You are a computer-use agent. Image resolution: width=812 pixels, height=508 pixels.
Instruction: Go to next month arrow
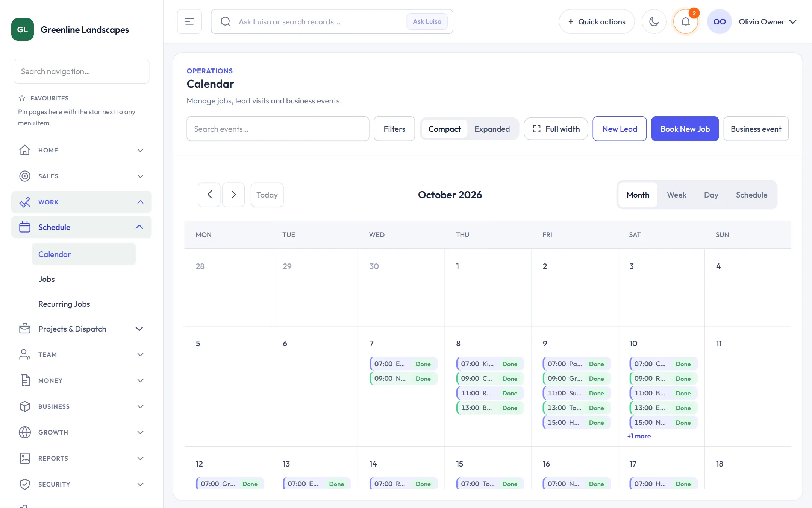(233, 195)
